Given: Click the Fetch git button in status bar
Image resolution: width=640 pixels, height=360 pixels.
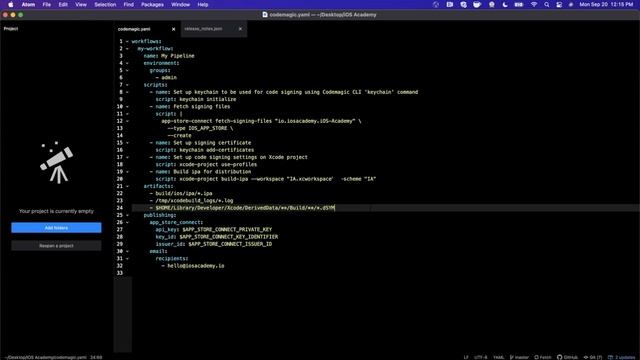Looking at the screenshot, I should [542, 357].
